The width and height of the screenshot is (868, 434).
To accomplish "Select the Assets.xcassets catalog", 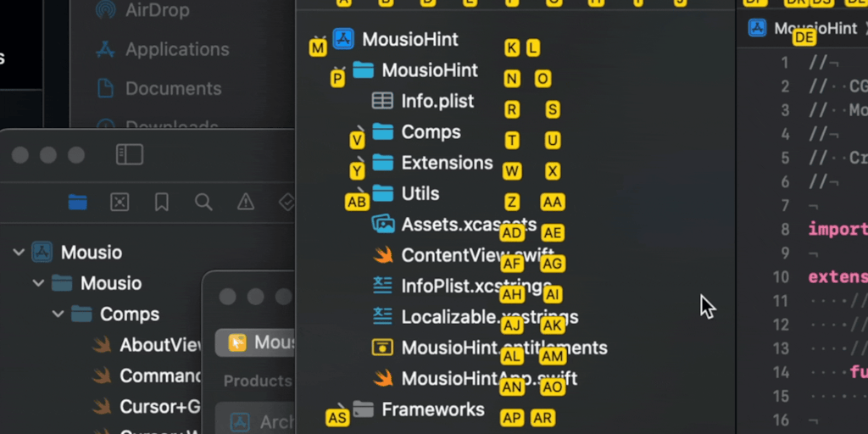I will click(468, 225).
